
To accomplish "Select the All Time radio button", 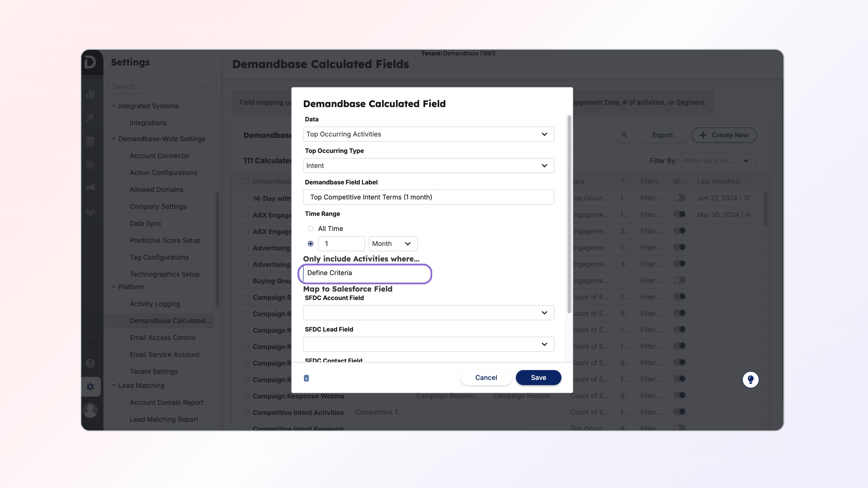I will tap(310, 229).
